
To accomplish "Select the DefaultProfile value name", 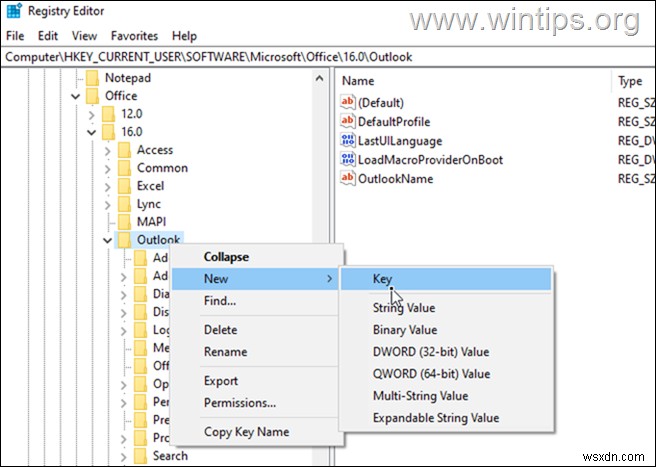I will click(x=394, y=122).
